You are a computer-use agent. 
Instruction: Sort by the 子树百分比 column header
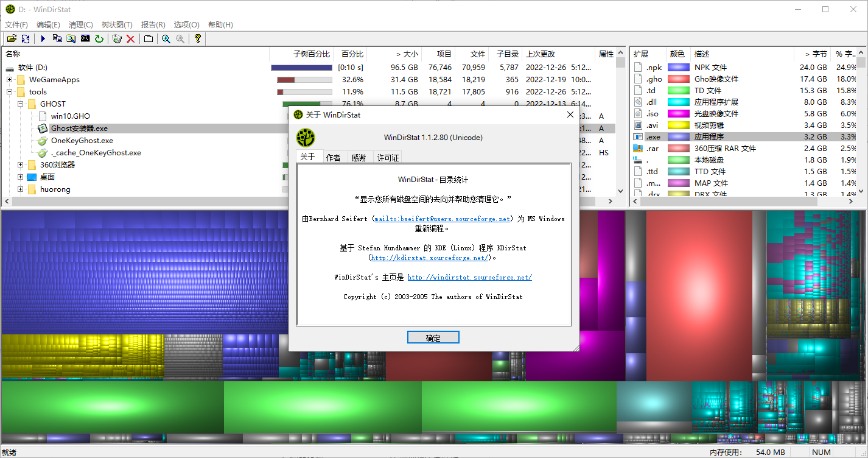pos(302,54)
